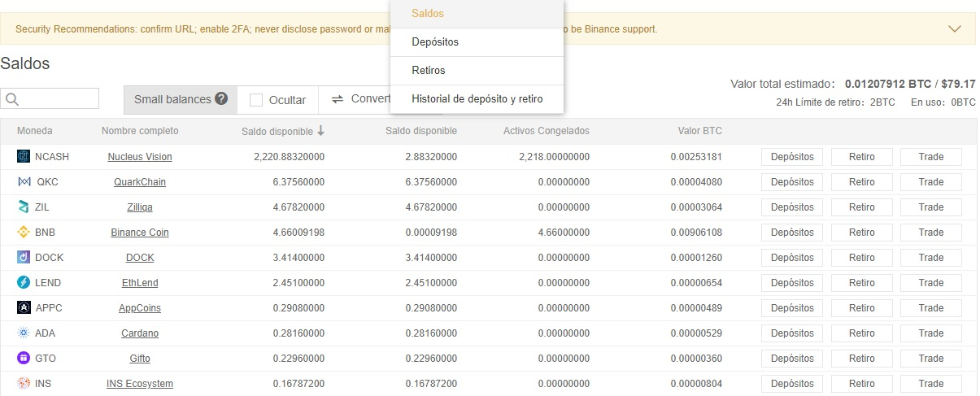
Task: Click the BNB coin icon
Action: [23, 232]
